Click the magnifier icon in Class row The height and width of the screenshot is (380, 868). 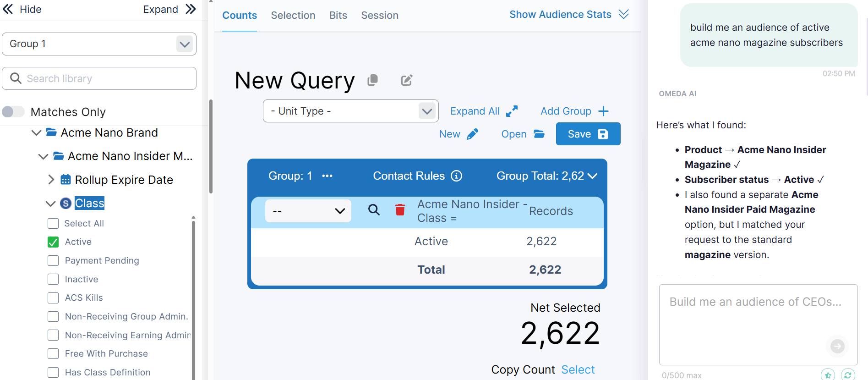pyautogui.click(x=374, y=210)
